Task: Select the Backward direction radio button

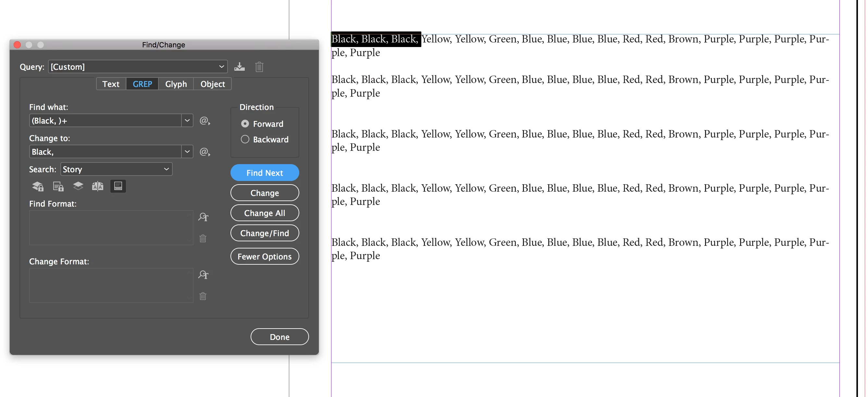Action: 245,139
